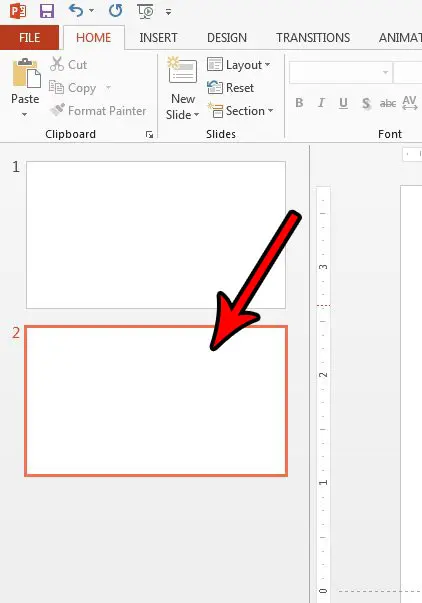Expand the Section dropdown menu

pyautogui.click(x=240, y=111)
